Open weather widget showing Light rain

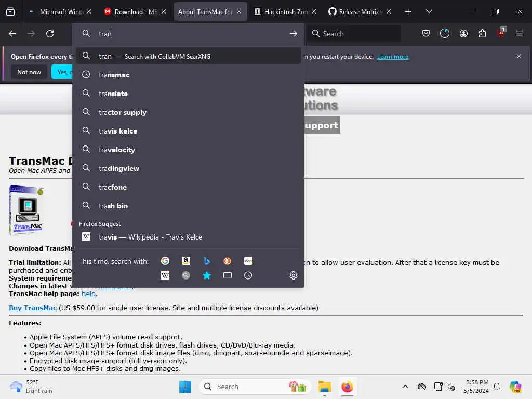pos(31,387)
